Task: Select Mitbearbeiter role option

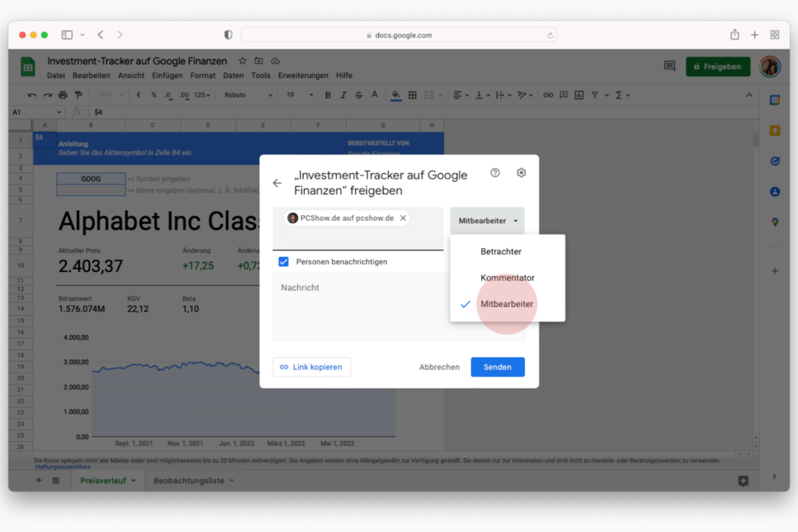Action: (x=507, y=304)
